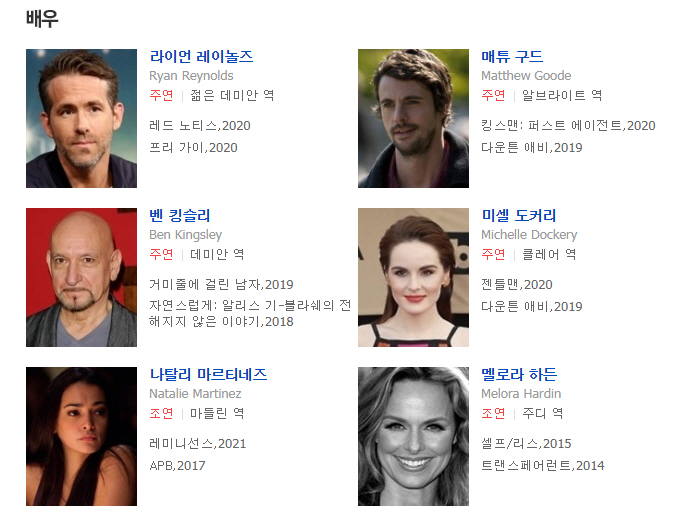Click the Ben Kingsley profile photo
Screen dimensions: 686x521
coord(81,277)
